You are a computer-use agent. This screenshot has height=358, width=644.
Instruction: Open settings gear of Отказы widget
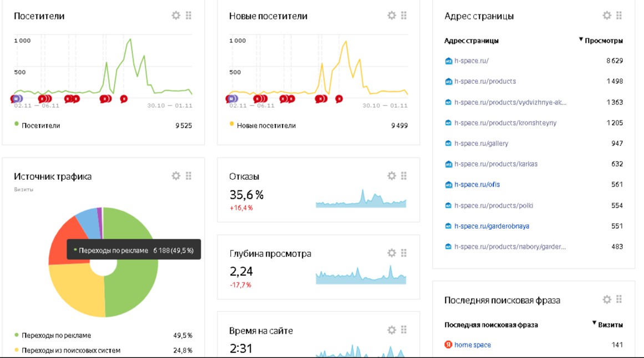click(x=392, y=176)
